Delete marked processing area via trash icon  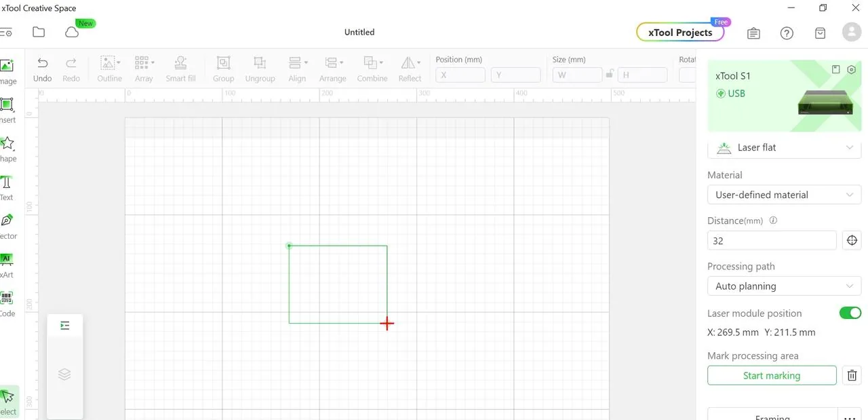point(852,375)
